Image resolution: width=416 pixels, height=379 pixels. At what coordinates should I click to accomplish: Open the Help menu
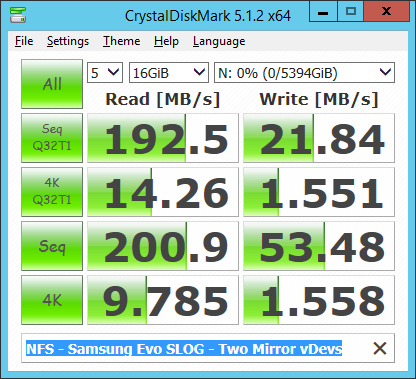coord(166,41)
